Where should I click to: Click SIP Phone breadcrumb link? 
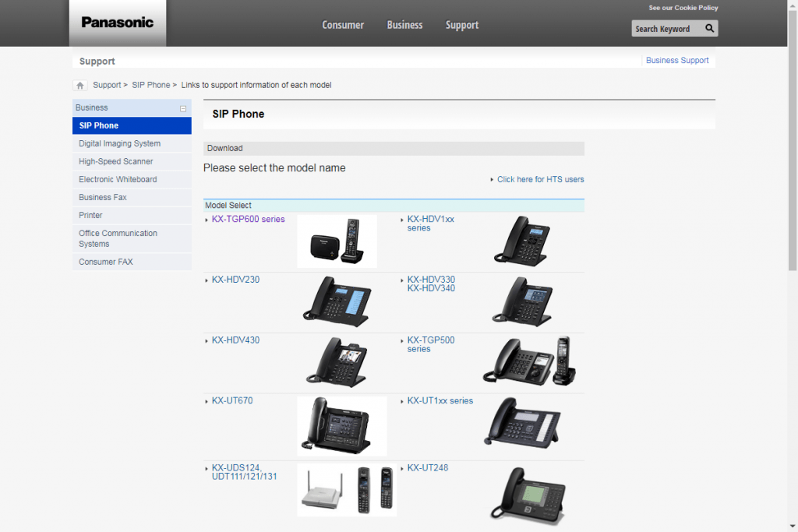(151, 85)
